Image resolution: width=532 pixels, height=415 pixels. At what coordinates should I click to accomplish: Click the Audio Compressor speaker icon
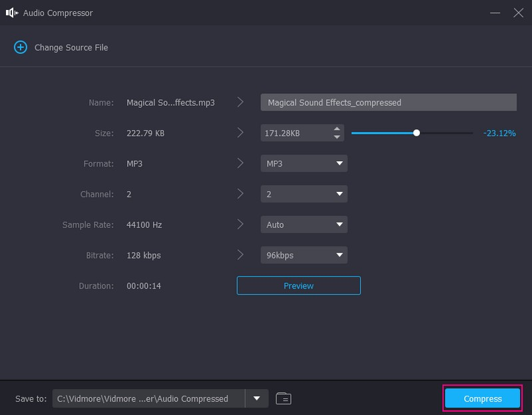coord(12,13)
